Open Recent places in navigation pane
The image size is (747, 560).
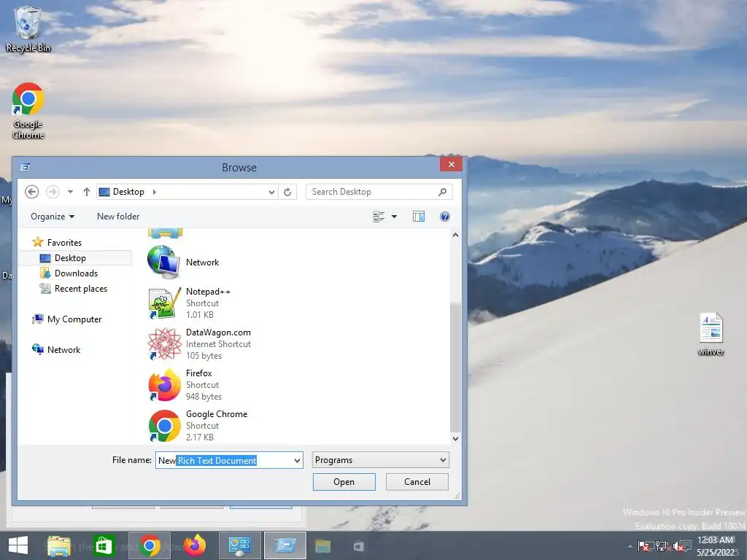tap(74, 289)
